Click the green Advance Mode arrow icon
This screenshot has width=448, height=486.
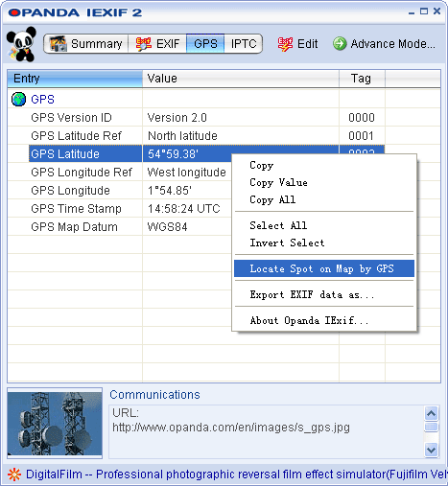point(340,43)
